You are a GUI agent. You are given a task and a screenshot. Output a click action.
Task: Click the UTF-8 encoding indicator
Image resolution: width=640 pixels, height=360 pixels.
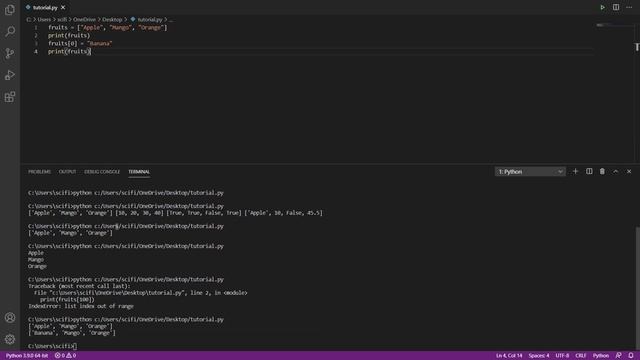coord(562,356)
